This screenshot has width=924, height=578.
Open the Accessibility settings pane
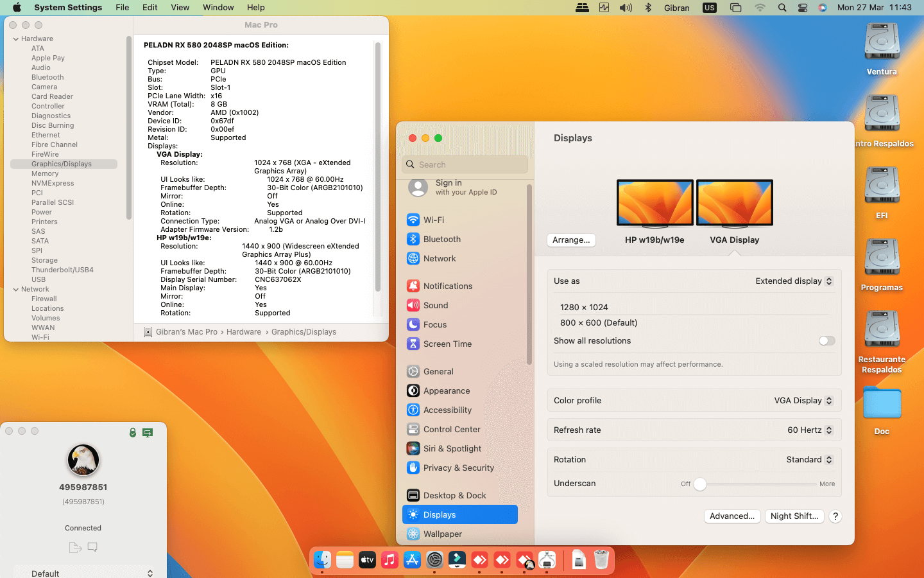click(x=447, y=410)
